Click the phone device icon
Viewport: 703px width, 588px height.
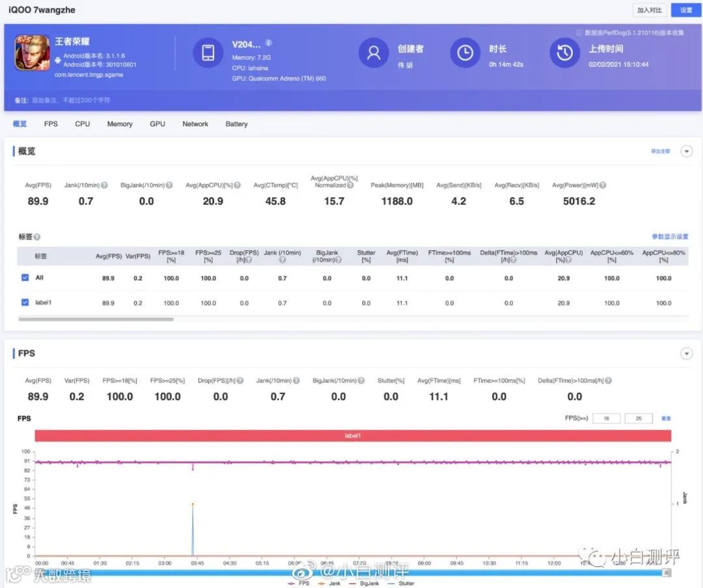point(208,53)
